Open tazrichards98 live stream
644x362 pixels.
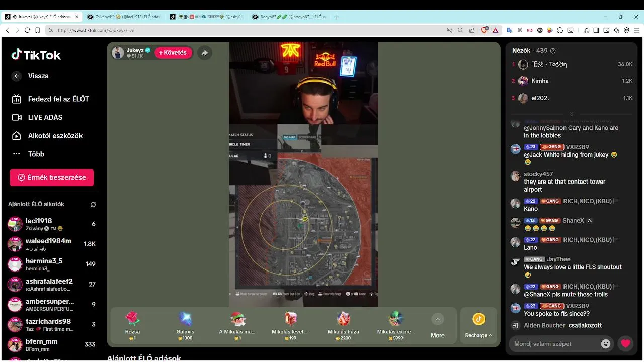(x=51, y=325)
